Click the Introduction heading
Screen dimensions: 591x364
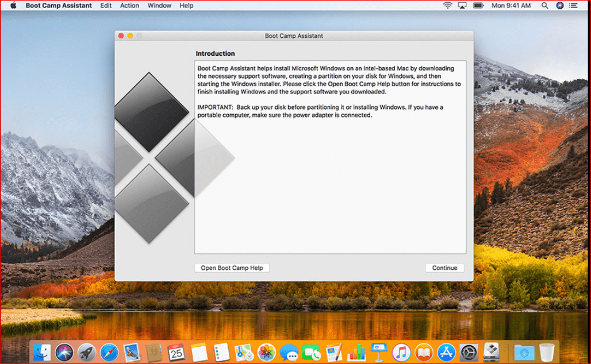click(215, 53)
